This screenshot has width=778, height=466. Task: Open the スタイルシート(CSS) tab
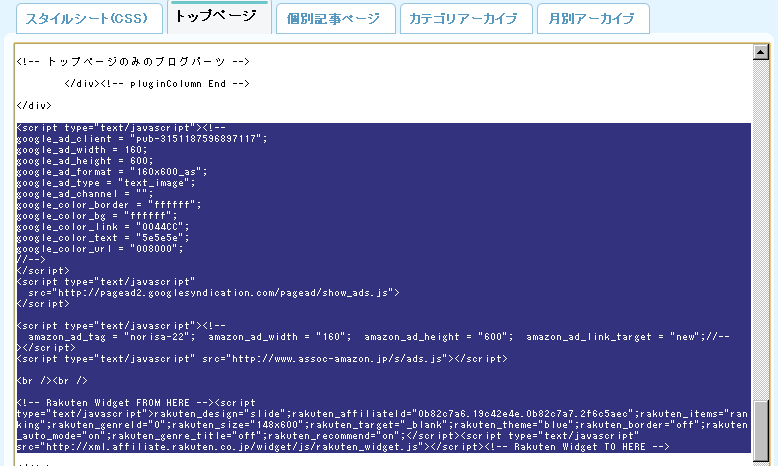pyautogui.click(x=89, y=19)
